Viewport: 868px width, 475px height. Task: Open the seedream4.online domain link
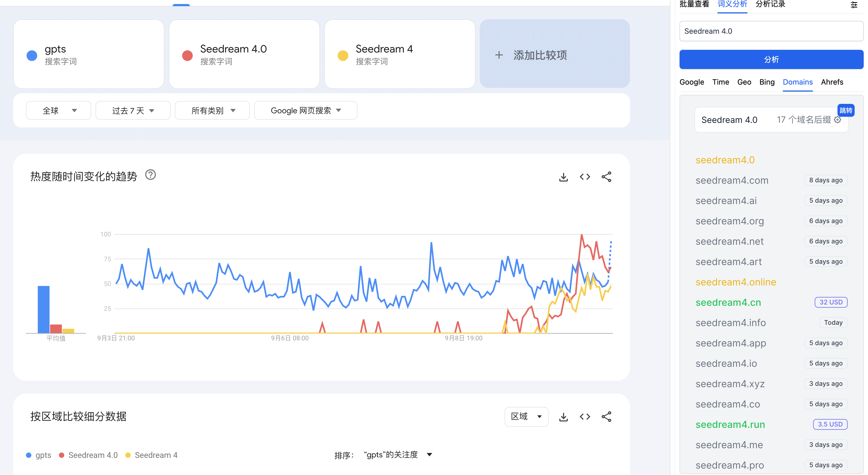pyautogui.click(x=736, y=282)
